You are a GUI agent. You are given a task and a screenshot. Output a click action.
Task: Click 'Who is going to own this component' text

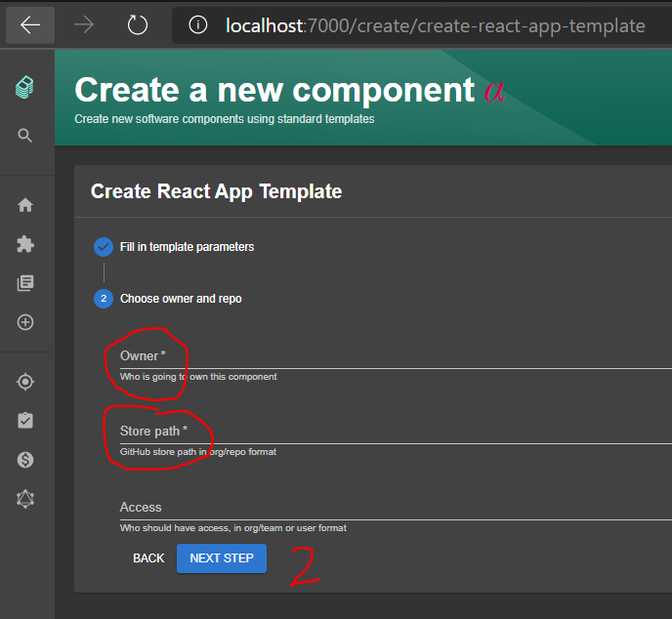(198, 377)
